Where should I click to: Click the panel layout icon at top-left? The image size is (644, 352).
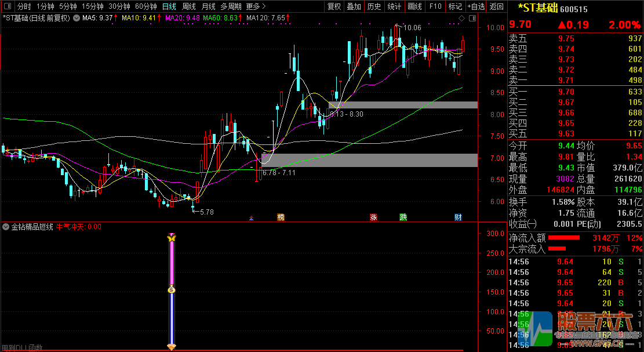(x=7, y=7)
